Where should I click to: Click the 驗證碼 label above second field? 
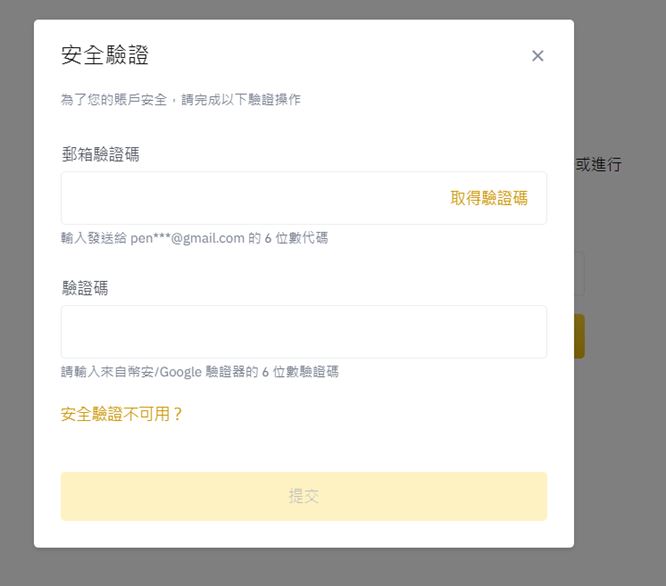click(85, 288)
